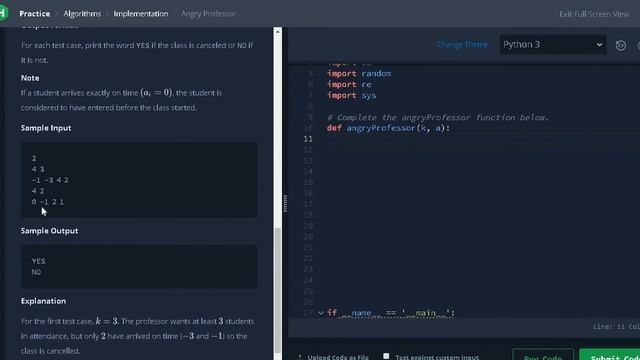Click the 'YES' sample output line
Screen dimensions: 640x360
[38, 261]
